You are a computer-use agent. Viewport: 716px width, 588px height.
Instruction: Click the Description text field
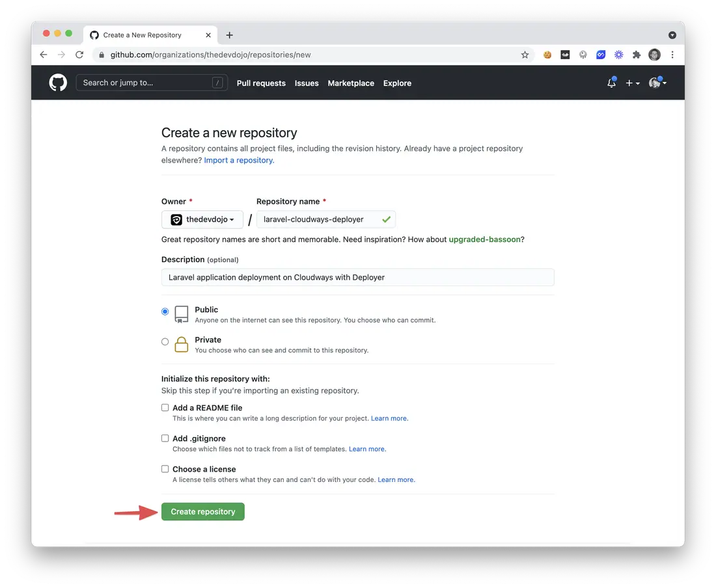357,277
